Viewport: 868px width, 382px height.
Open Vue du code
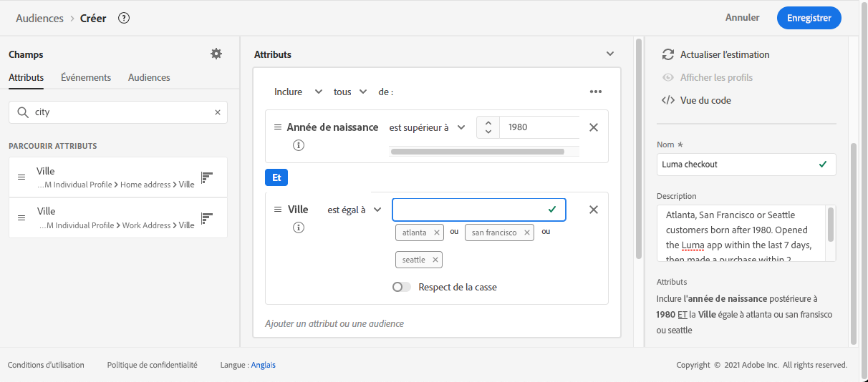coord(696,100)
